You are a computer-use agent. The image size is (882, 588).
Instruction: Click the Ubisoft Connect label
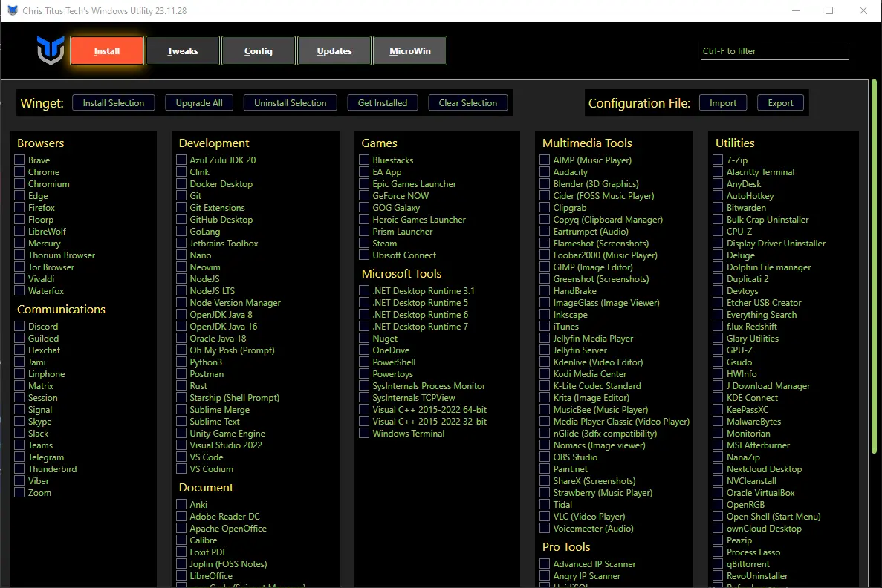click(x=404, y=255)
